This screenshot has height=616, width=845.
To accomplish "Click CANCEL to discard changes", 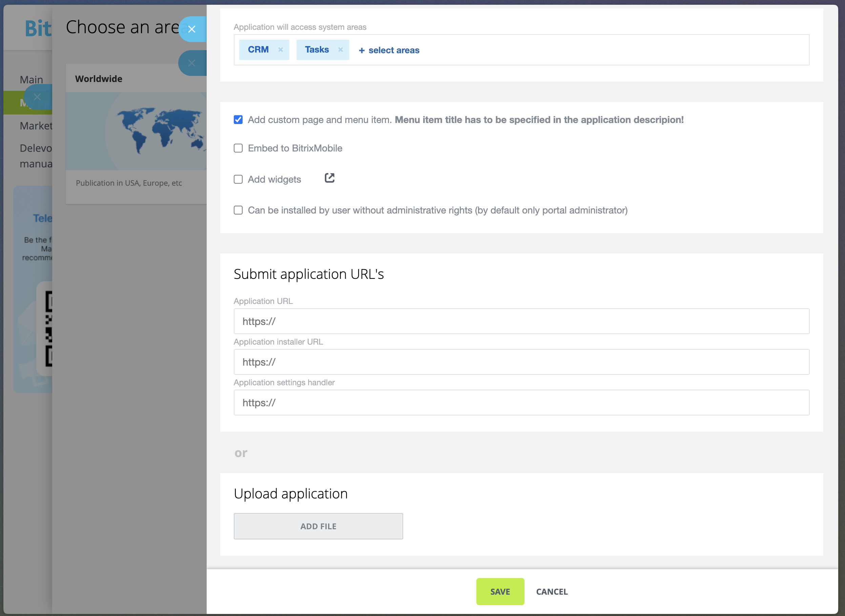I will click(552, 591).
